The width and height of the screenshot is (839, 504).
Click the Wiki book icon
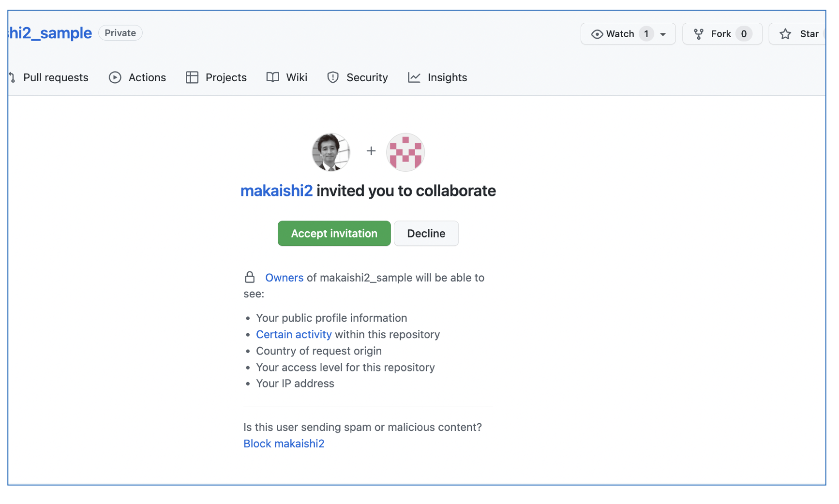273,77
